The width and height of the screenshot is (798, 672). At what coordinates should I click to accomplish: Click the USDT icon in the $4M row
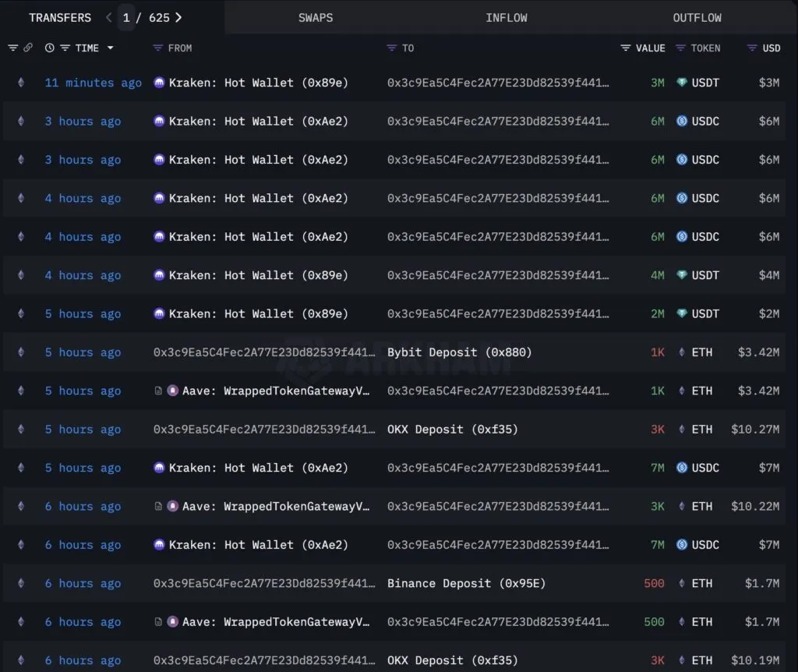pyautogui.click(x=681, y=275)
